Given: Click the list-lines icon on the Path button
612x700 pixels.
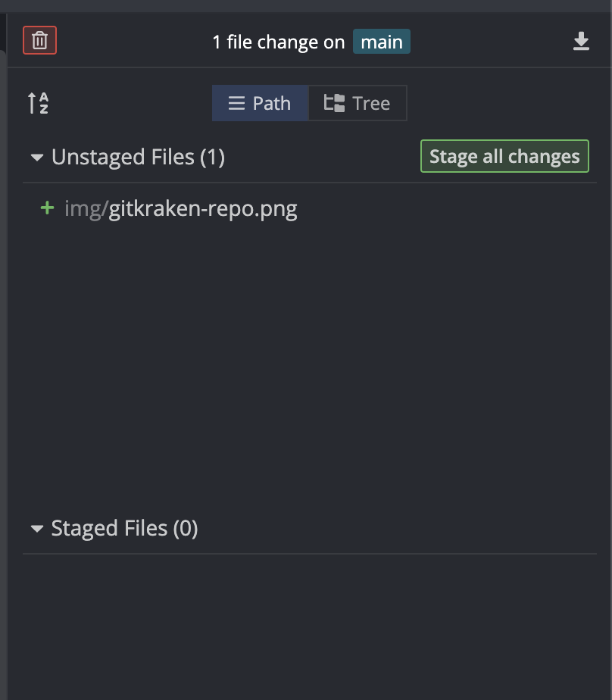Looking at the screenshot, I should tap(236, 104).
